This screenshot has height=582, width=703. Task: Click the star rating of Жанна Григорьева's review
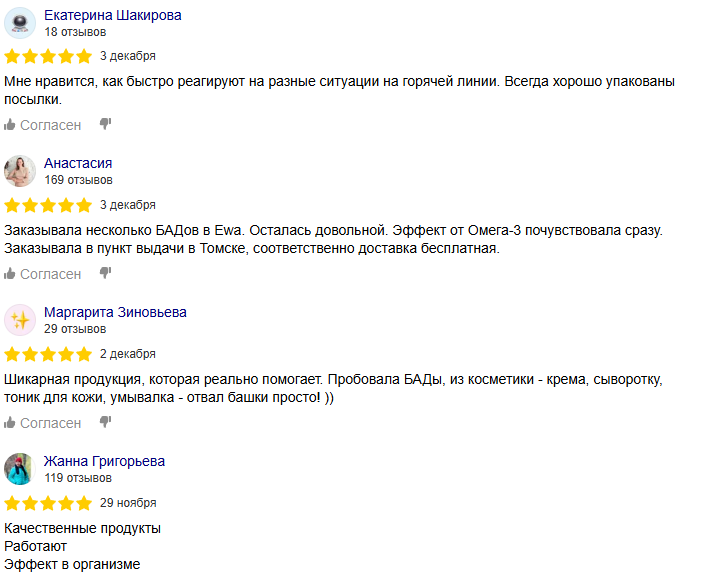click(x=48, y=503)
